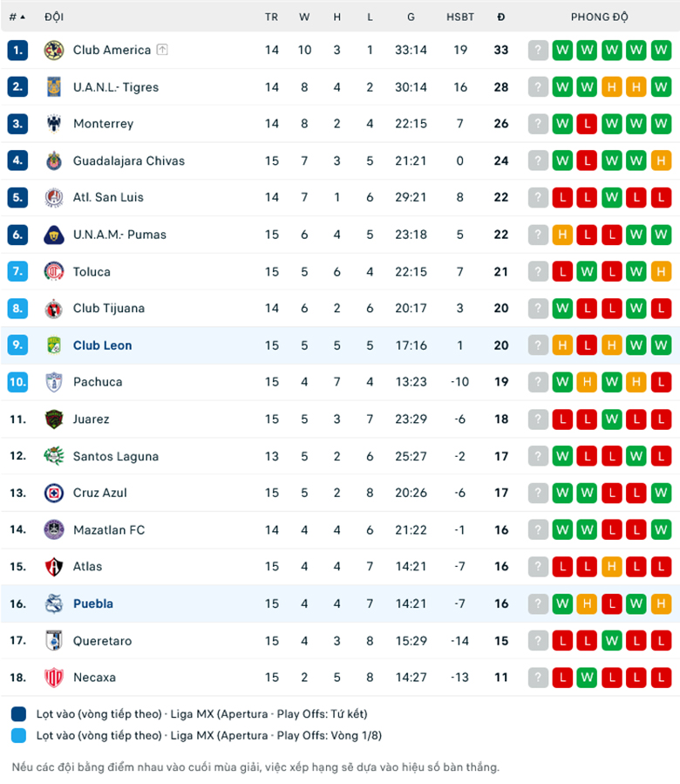Image resolution: width=680 pixels, height=784 pixels.
Task: Click the U.N.A.M. Pumas crest
Action: [x=53, y=235]
